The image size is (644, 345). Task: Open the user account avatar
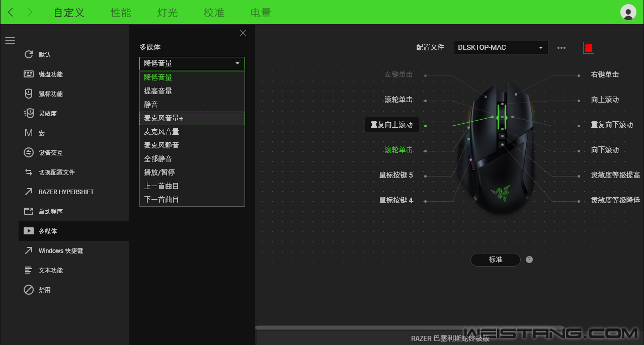(628, 12)
